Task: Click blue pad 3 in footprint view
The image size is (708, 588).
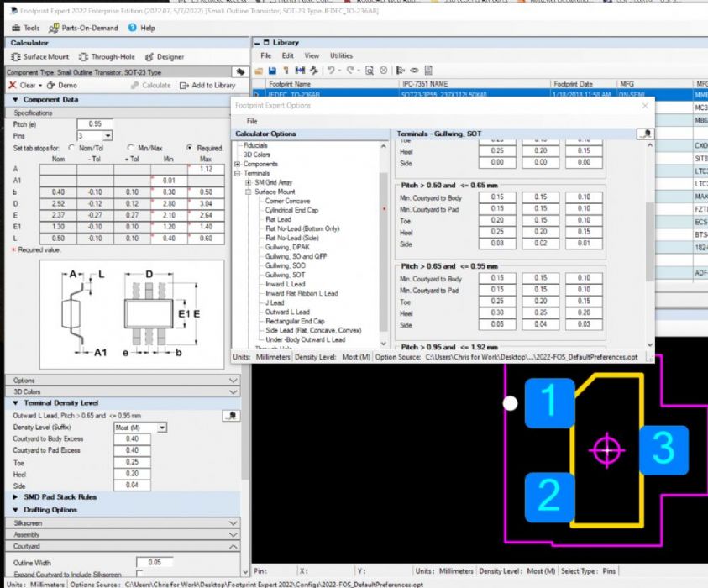Action: pyautogui.click(x=663, y=449)
